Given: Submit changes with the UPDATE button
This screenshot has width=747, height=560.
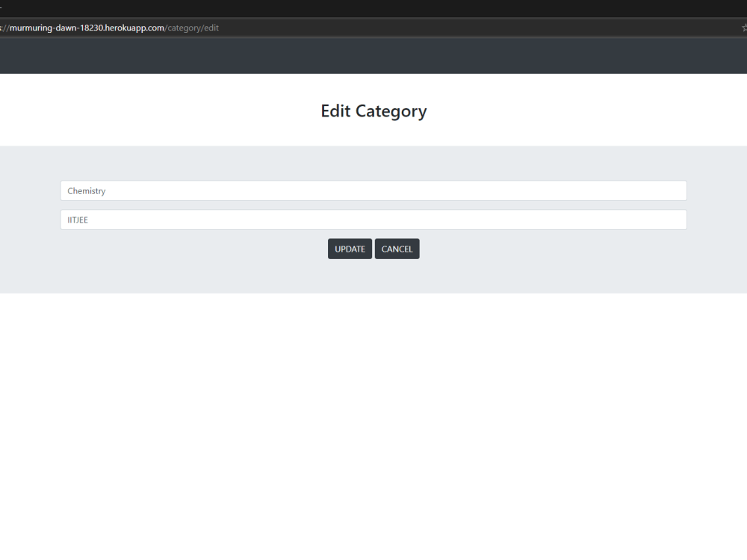Looking at the screenshot, I should 350,248.
